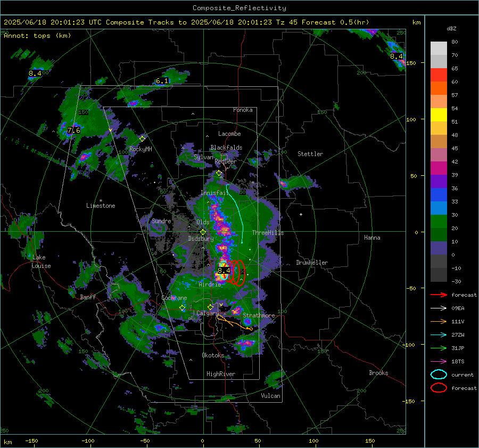Click the yellow diamond marker at Didsbury
479x448 pixels.
[x=203, y=232]
